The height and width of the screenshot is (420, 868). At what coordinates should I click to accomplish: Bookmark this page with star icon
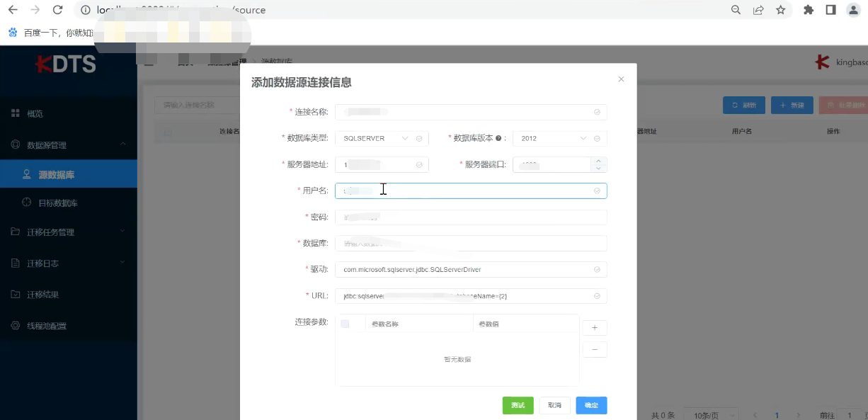[x=780, y=10]
